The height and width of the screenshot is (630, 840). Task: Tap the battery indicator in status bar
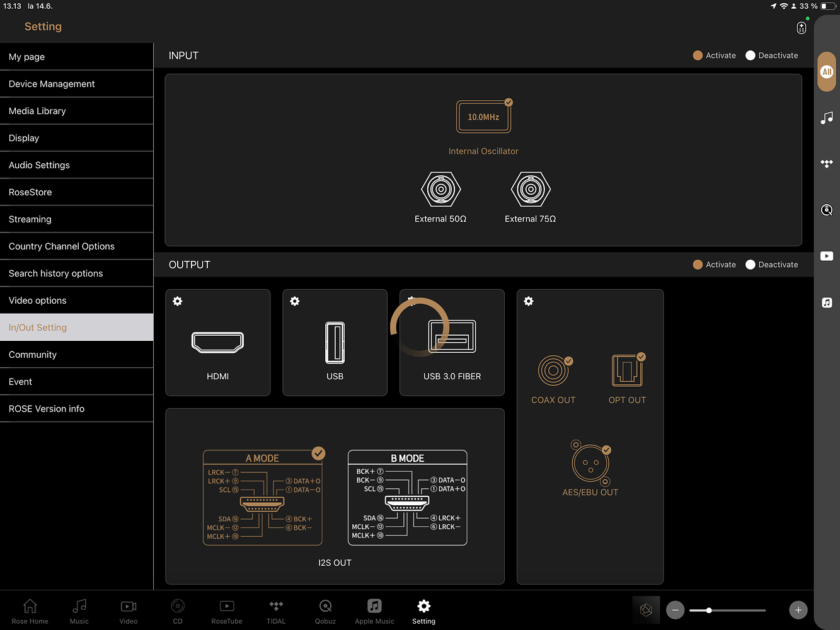click(829, 6)
